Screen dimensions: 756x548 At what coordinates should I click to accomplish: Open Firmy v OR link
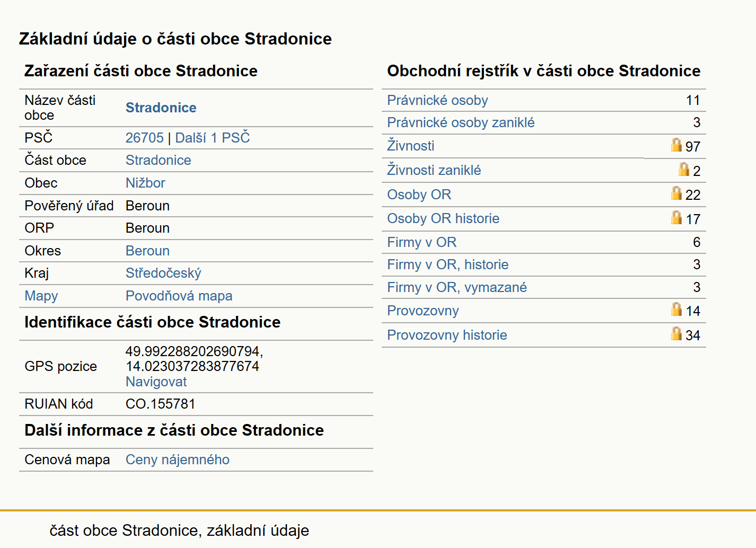click(421, 242)
